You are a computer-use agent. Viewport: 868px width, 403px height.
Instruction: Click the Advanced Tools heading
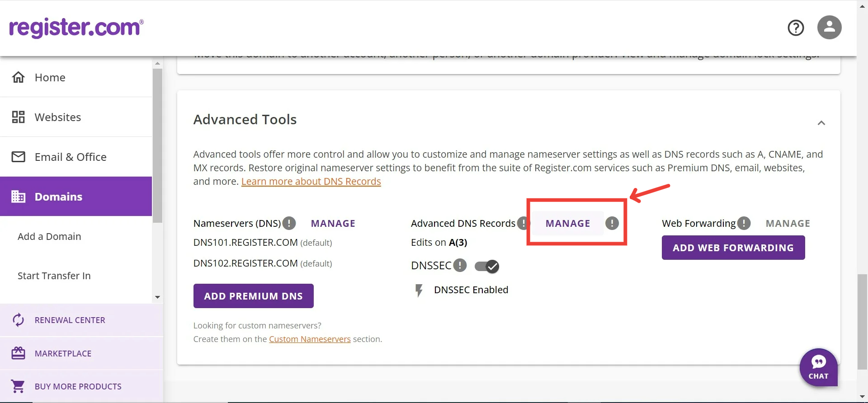click(x=245, y=119)
